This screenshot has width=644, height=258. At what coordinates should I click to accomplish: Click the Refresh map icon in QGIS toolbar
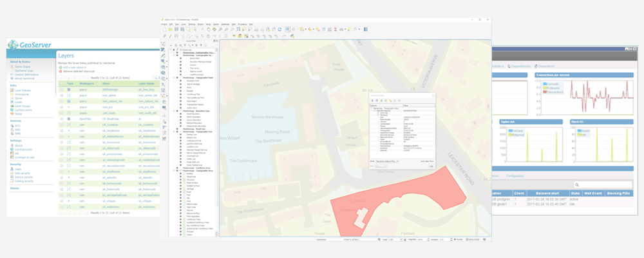279,29
